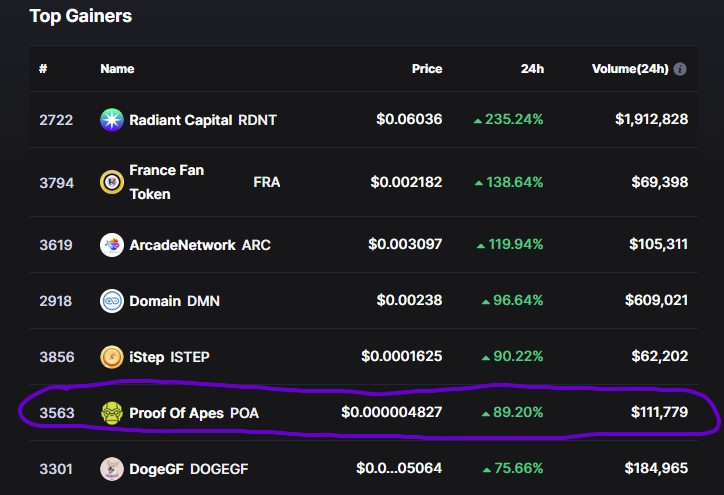The height and width of the screenshot is (495, 724).
Task: Sort by the Price column header
Action: click(x=427, y=69)
